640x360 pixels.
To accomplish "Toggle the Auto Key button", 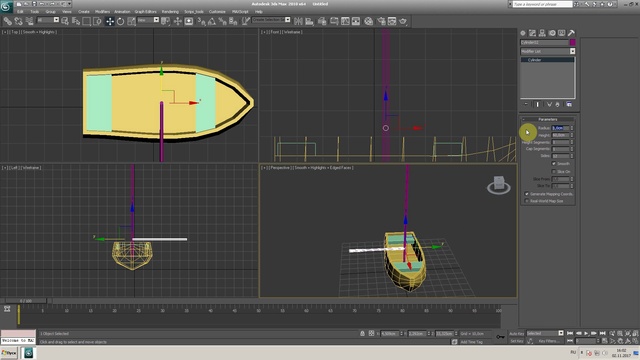I will click(516, 333).
